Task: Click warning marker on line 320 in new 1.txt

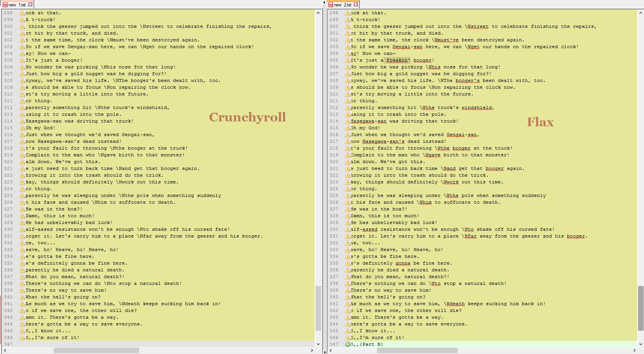Action: pyautogui.click(x=22, y=162)
